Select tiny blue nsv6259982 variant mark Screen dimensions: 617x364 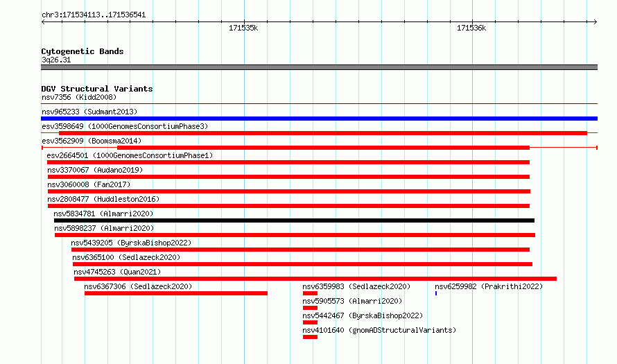coord(436,293)
